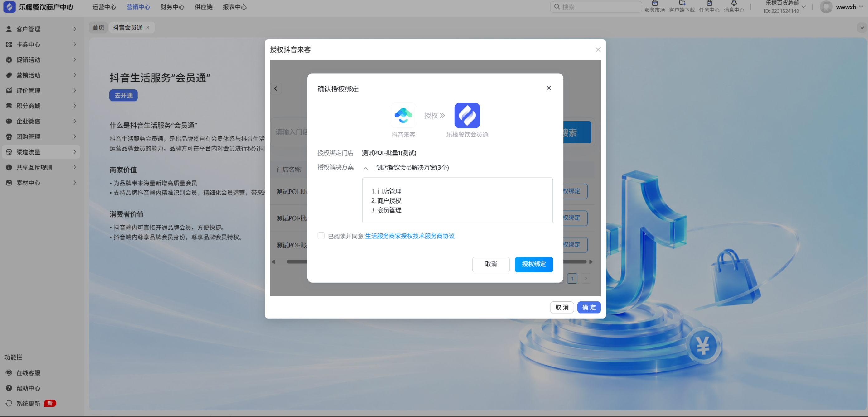
Task: Click the 卡券中心 coupon icon
Action: [x=9, y=45]
